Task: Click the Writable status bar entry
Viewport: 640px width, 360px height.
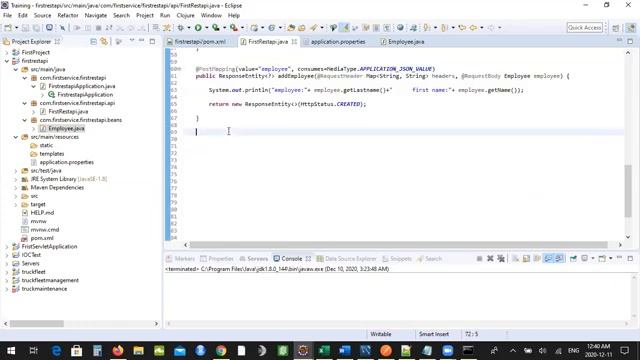Action: (380, 334)
